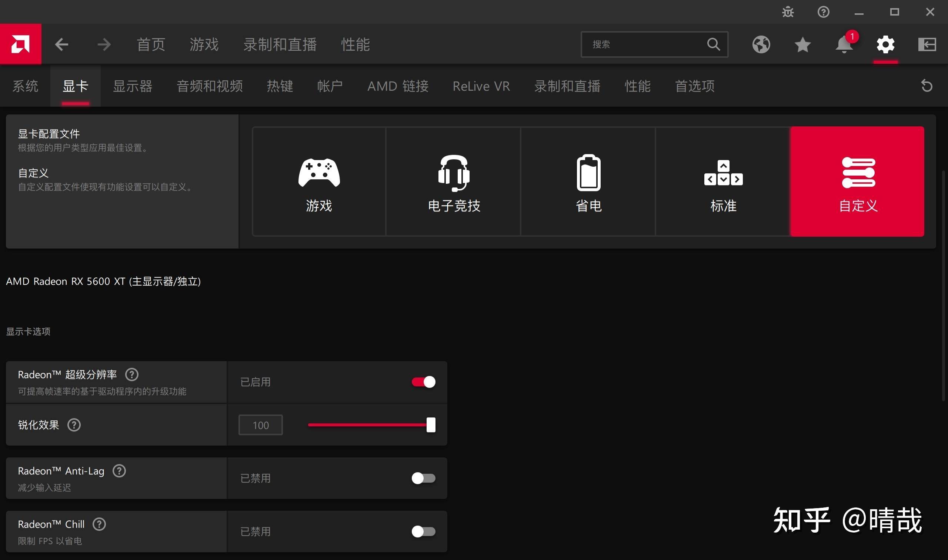The width and height of the screenshot is (948, 560).
Task: Switch to 录制和直播 settings tab
Action: [x=567, y=86]
